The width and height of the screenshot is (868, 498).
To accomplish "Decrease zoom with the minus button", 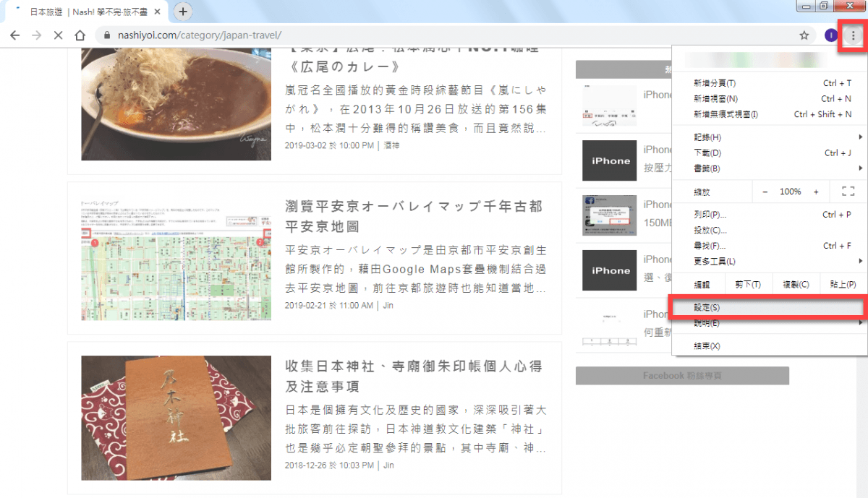I will [x=765, y=192].
